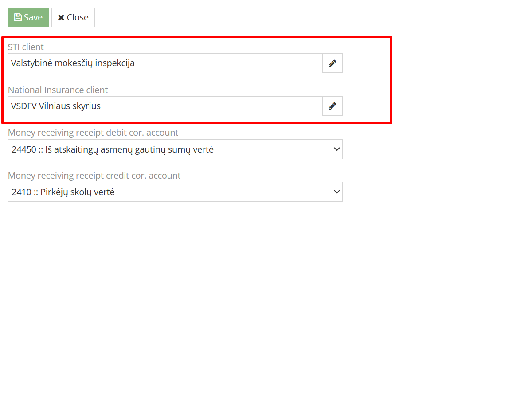Screen dimensions: 532x399
Task: Click the Save button
Action: (28, 17)
